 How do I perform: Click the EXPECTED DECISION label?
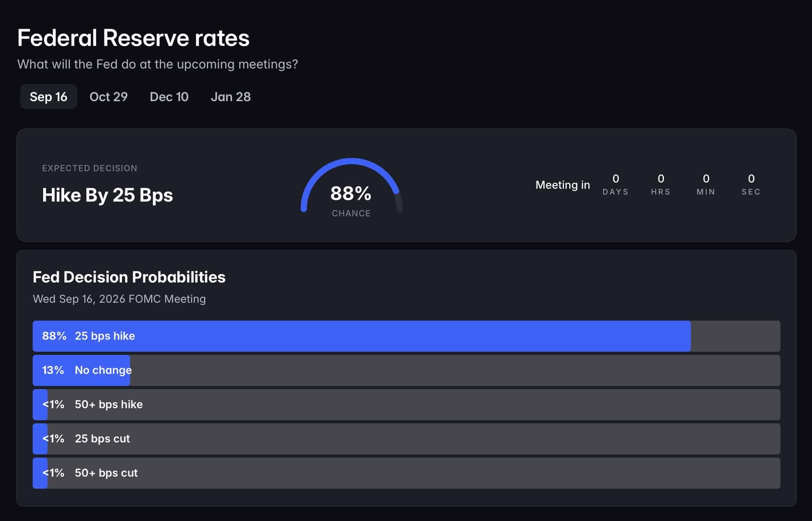[90, 168]
